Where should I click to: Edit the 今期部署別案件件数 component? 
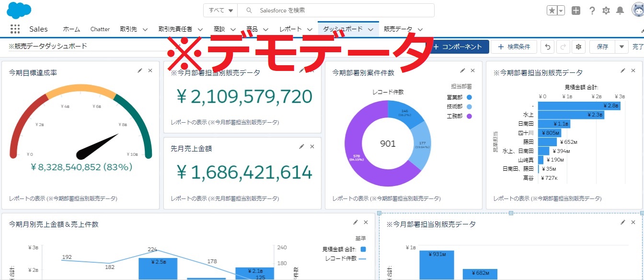tap(462, 70)
